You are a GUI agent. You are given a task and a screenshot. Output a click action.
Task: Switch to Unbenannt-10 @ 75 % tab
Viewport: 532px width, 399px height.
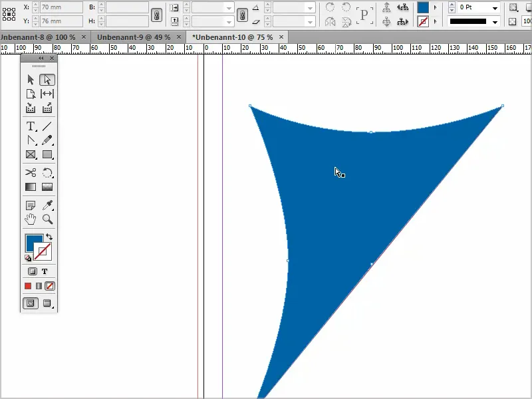pos(232,37)
